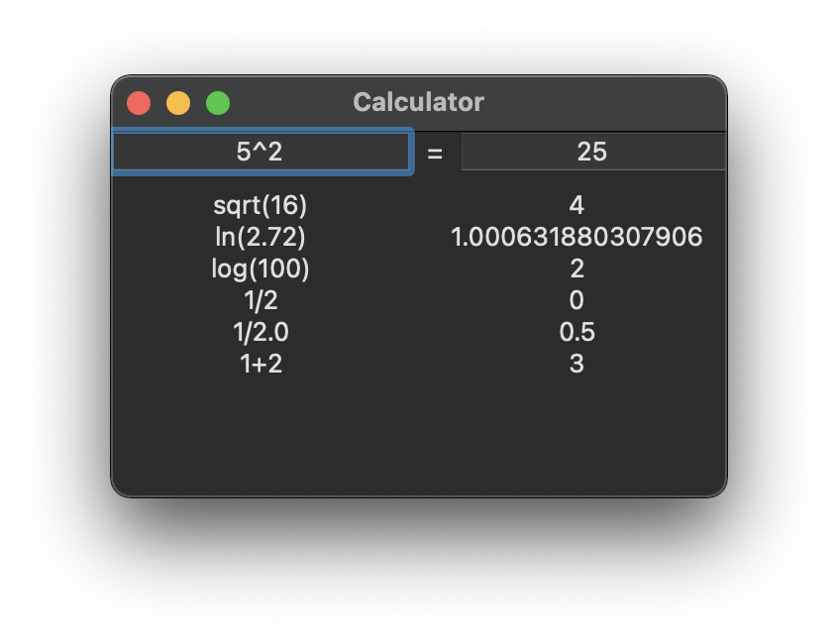
Task: Select the 1/2.0 history expression
Action: tap(261, 332)
